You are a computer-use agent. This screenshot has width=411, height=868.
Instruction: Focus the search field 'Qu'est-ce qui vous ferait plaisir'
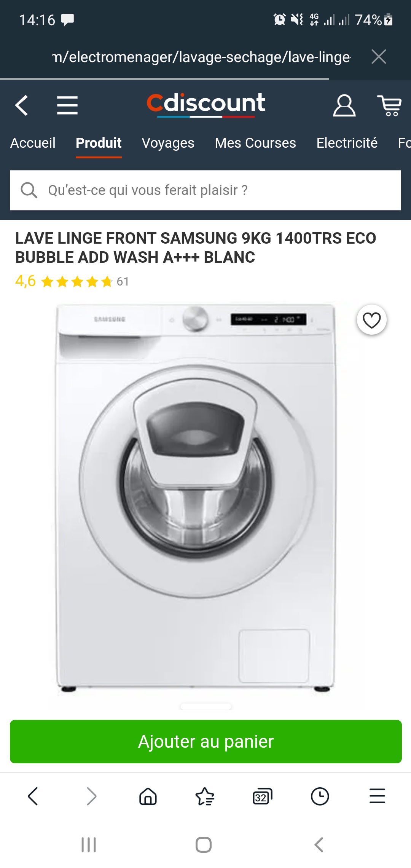[205, 190]
